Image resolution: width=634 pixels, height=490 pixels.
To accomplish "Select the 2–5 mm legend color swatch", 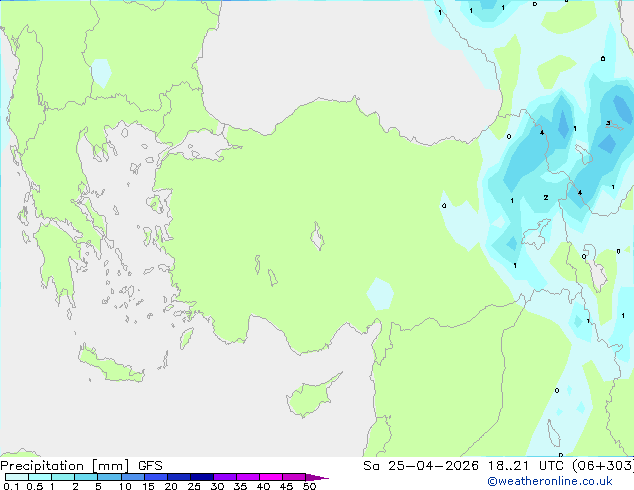I will (86, 477).
